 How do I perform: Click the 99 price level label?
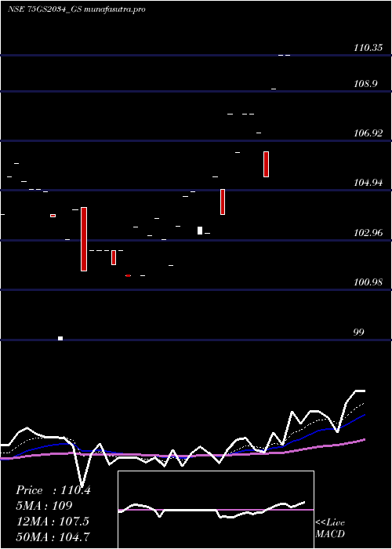click(x=359, y=333)
